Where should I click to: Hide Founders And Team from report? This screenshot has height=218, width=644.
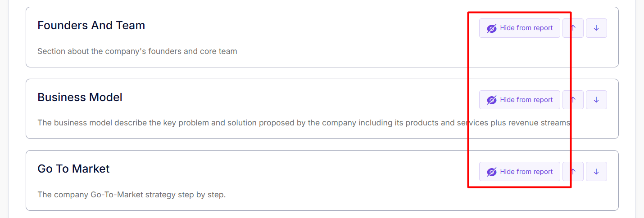point(526,28)
